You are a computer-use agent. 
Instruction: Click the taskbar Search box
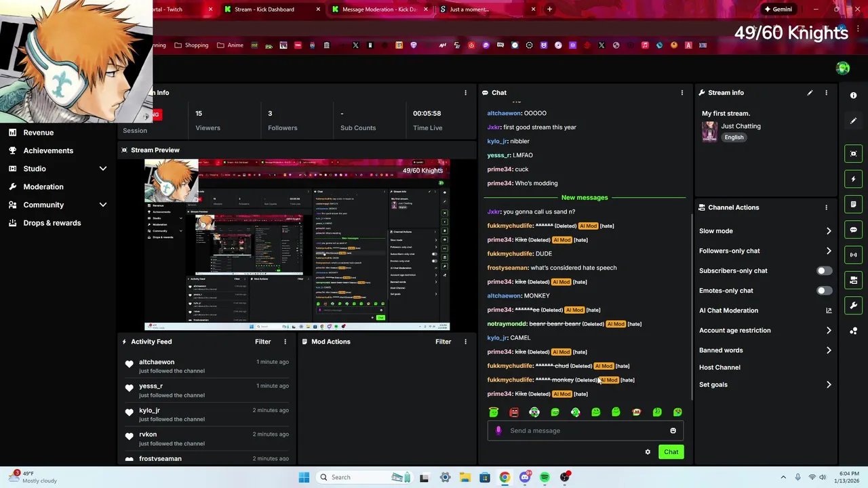coord(363,477)
